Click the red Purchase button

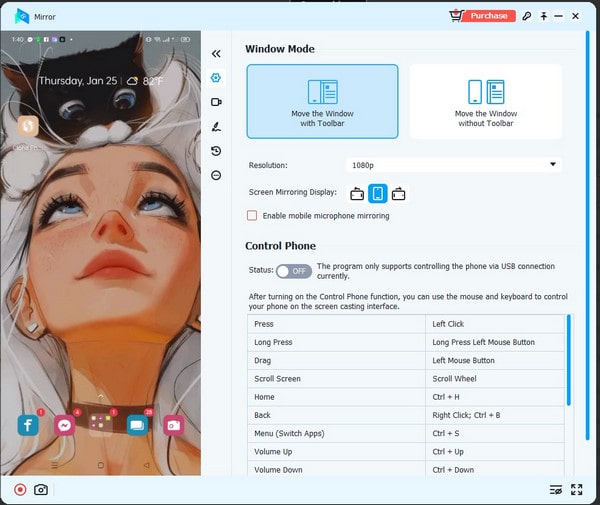(483, 16)
